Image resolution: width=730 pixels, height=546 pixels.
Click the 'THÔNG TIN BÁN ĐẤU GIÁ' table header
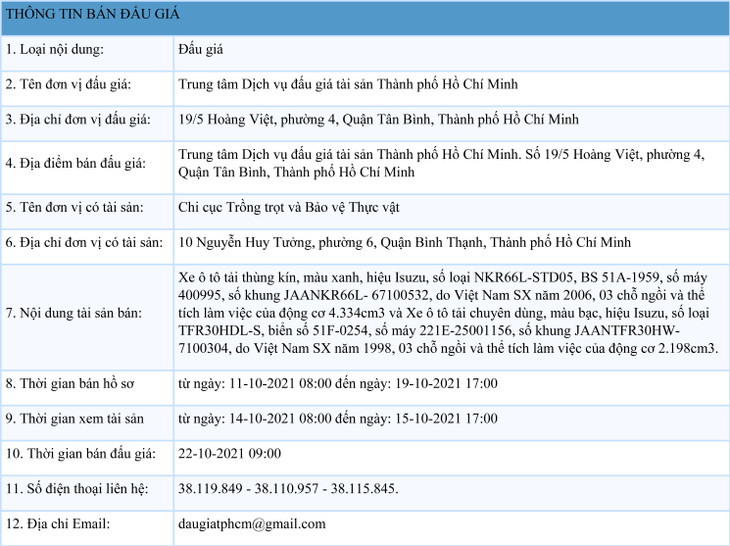click(87, 14)
